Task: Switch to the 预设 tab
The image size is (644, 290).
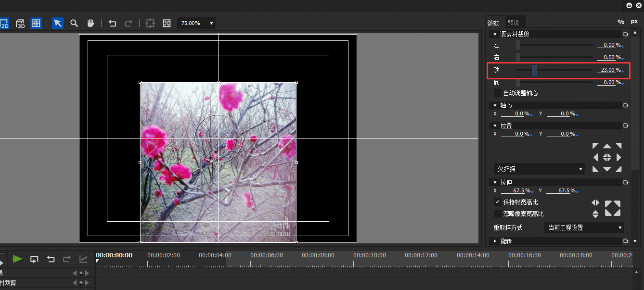Action: tap(514, 23)
